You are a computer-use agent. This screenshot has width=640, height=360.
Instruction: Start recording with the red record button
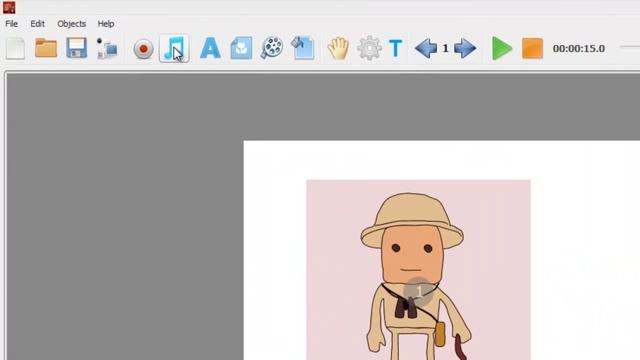pos(143,49)
